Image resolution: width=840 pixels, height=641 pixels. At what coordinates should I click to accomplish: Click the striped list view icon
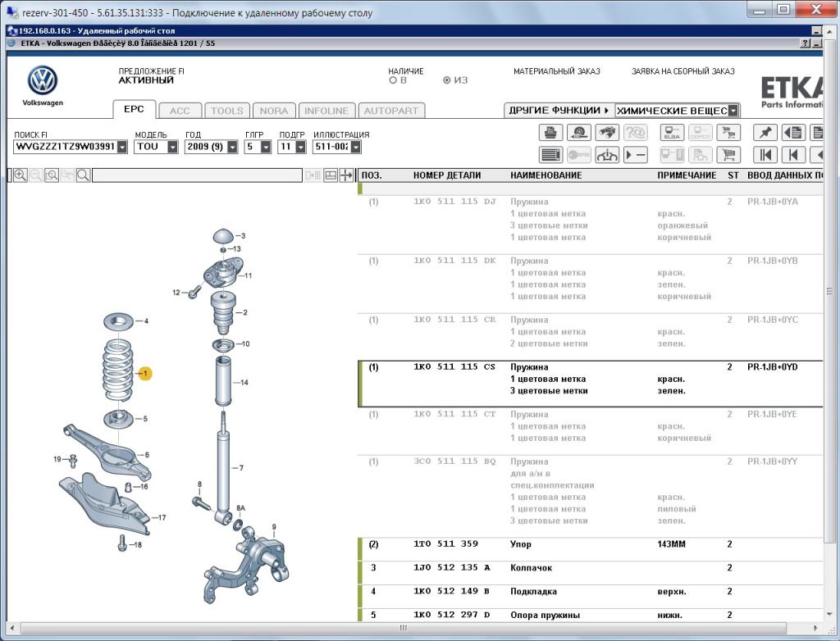pyautogui.click(x=550, y=155)
